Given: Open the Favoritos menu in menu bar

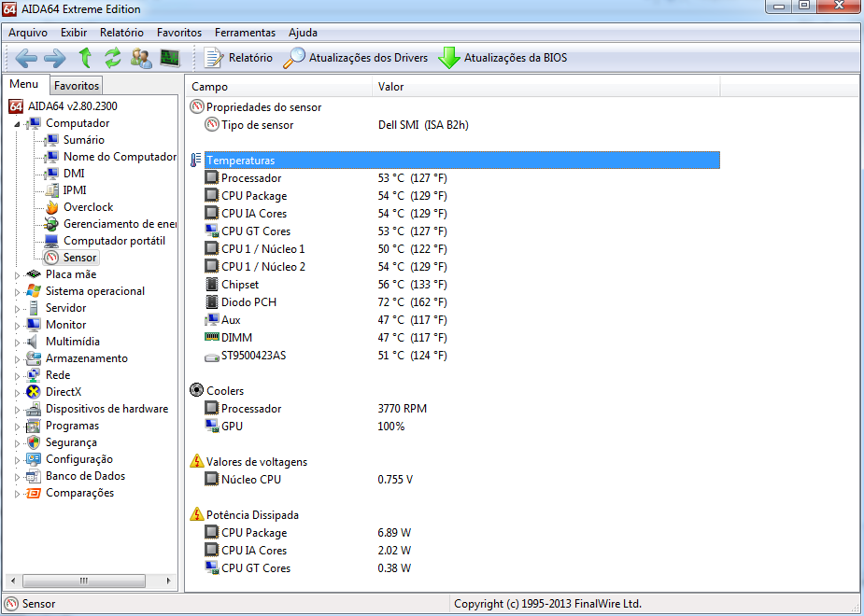Looking at the screenshot, I should click(179, 33).
